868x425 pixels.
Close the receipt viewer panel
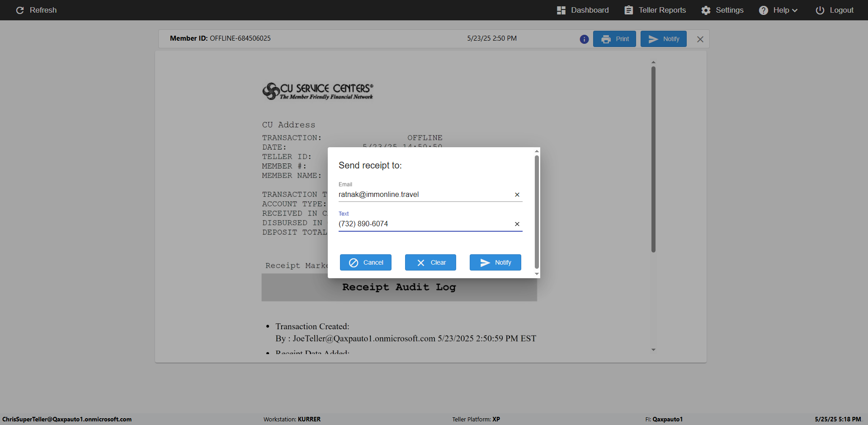tap(700, 39)
